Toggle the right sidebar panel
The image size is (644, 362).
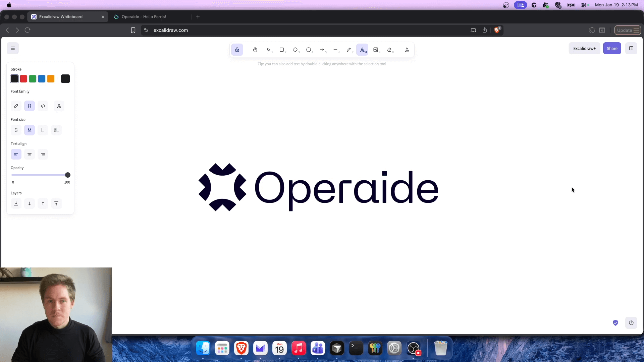631,48
